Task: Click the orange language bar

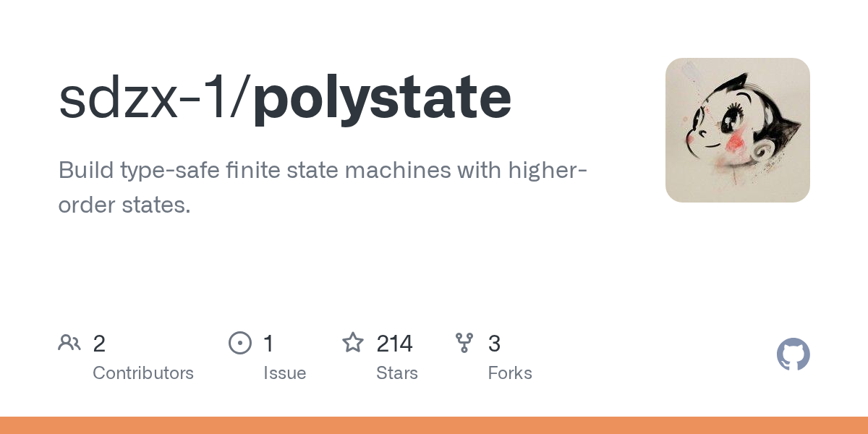Action: [x=434, y=425]
